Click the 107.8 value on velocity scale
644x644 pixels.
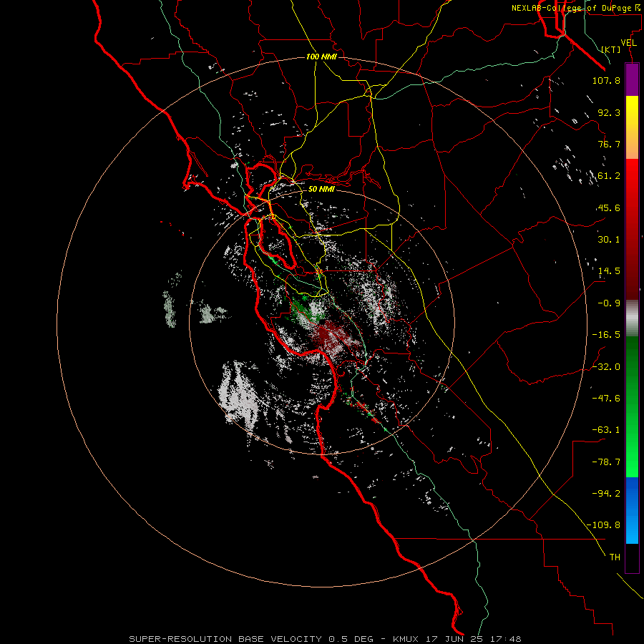click(606, 80)
